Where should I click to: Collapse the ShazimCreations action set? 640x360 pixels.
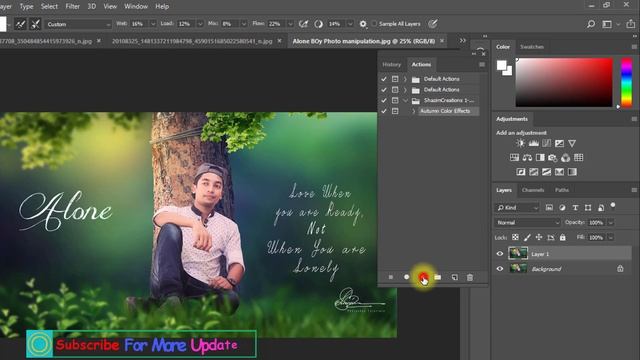click(405, 100)
